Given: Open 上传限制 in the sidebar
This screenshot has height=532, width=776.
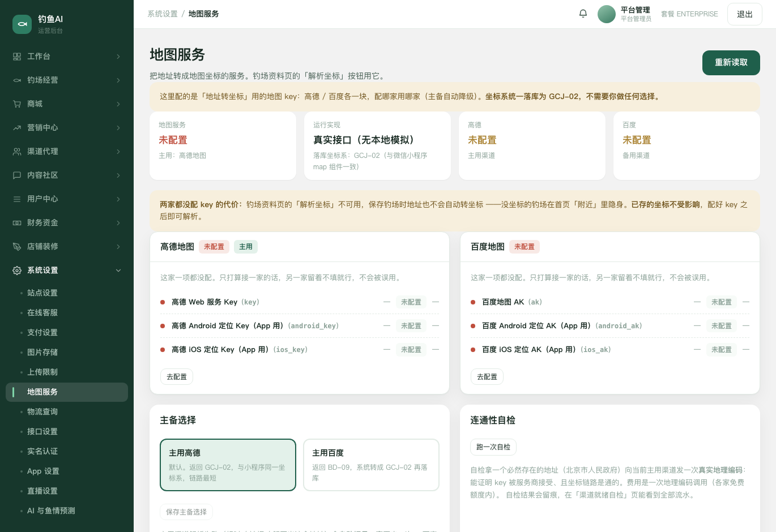Looking at the screenshot, I should pyautogui.click(x=67, y=372).
